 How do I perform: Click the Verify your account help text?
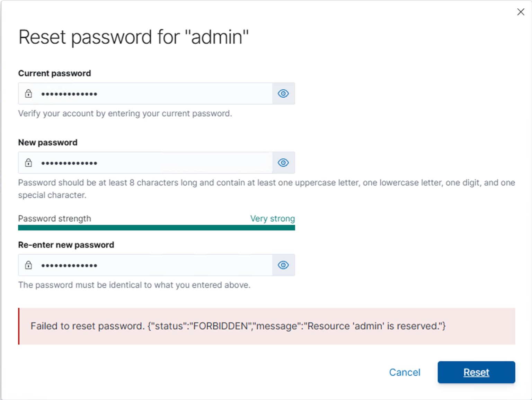click(125, 113)
